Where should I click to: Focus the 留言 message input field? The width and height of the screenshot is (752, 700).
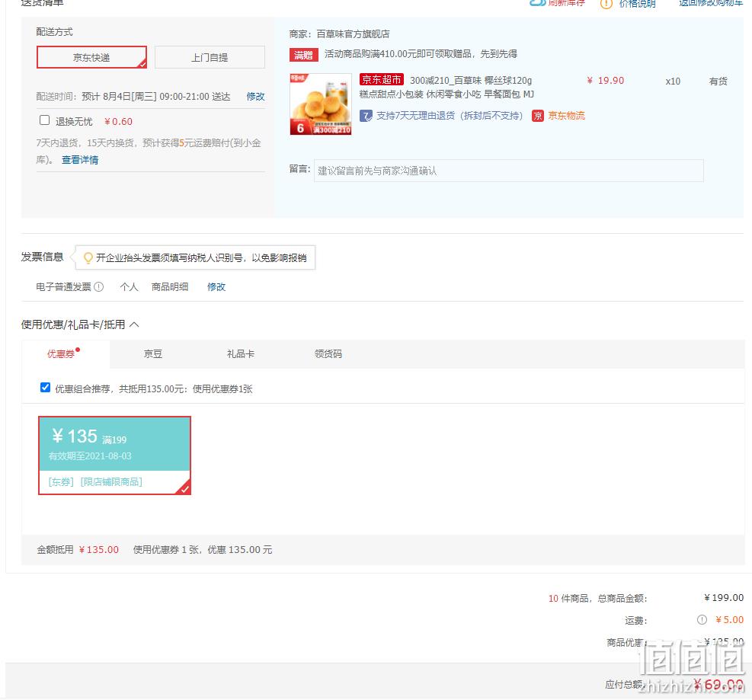tap(509, 171)
